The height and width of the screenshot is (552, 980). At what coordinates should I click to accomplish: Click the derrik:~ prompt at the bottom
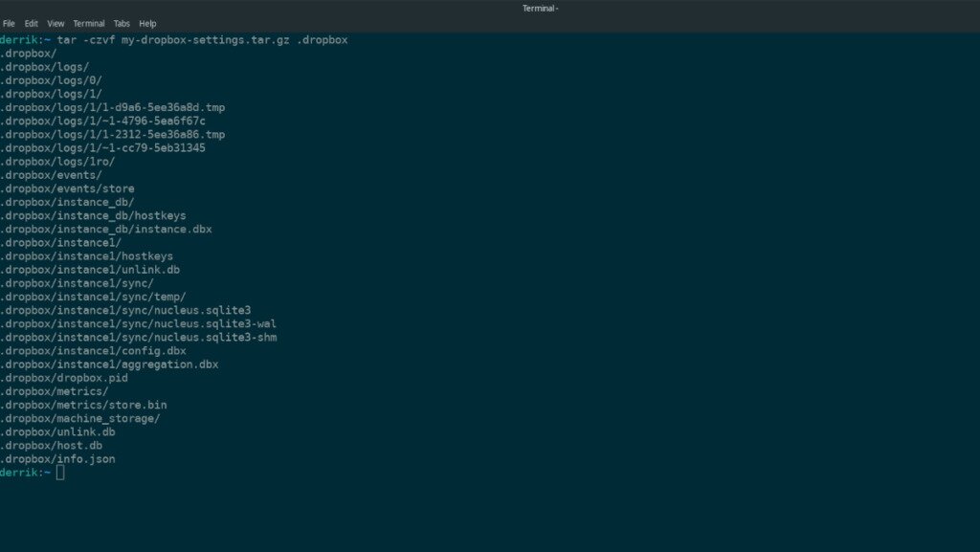pos(24,472)
